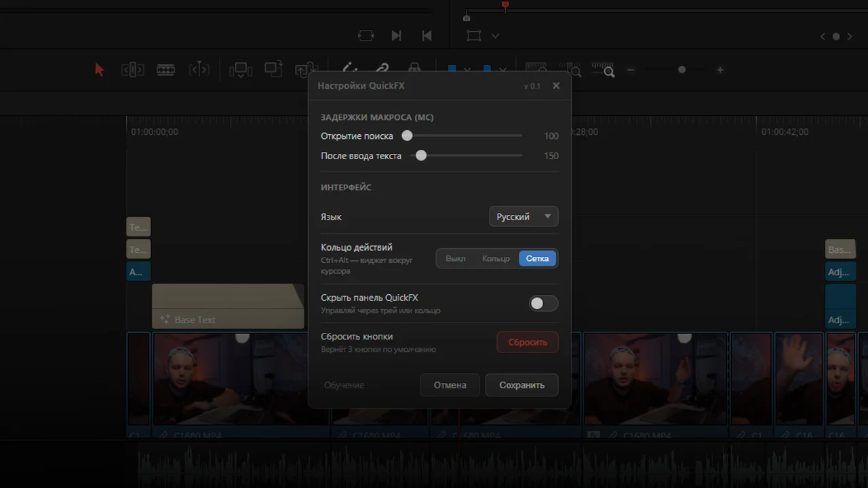Choose the Сетка action ring mode
Screen dimensions: 868x488
(x=537, y=258)
